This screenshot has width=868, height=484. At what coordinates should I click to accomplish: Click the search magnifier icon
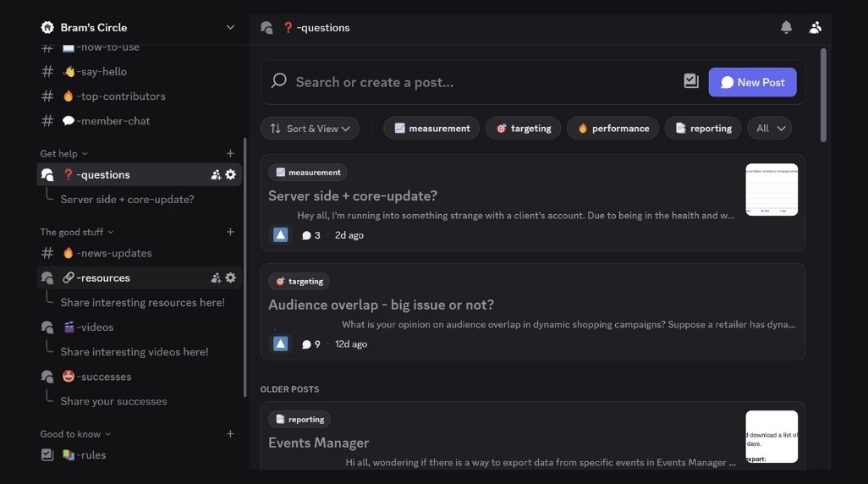tap(279, 81)
